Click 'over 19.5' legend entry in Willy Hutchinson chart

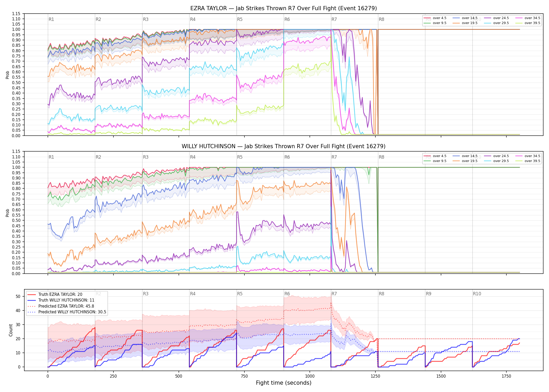(x=465, y=161)
